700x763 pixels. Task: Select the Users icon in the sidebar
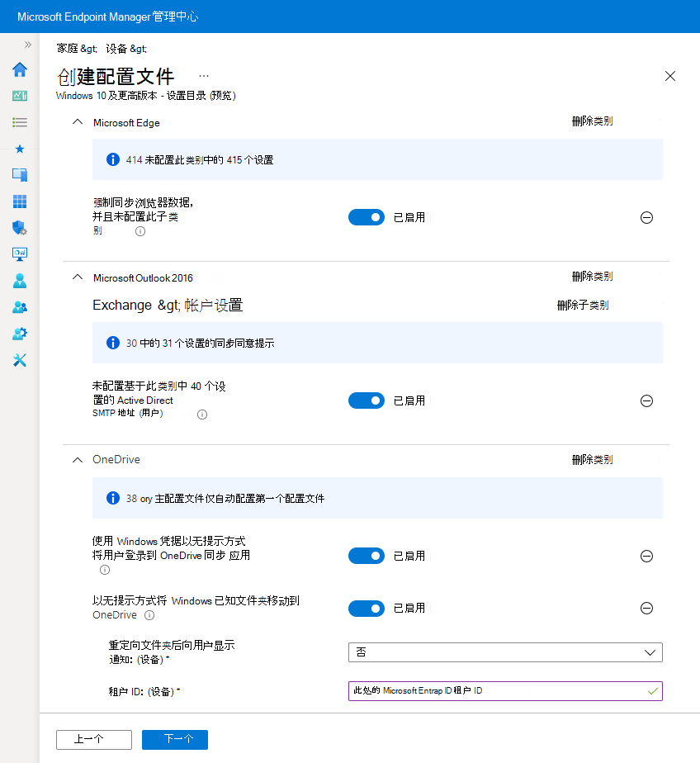(20, 280)
